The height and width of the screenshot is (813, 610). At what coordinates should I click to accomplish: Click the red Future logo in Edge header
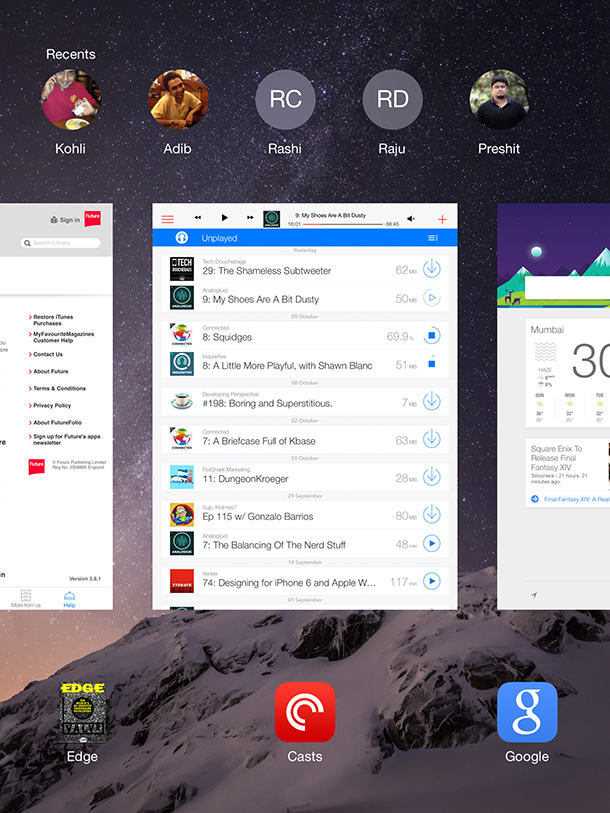click(92, 218)
